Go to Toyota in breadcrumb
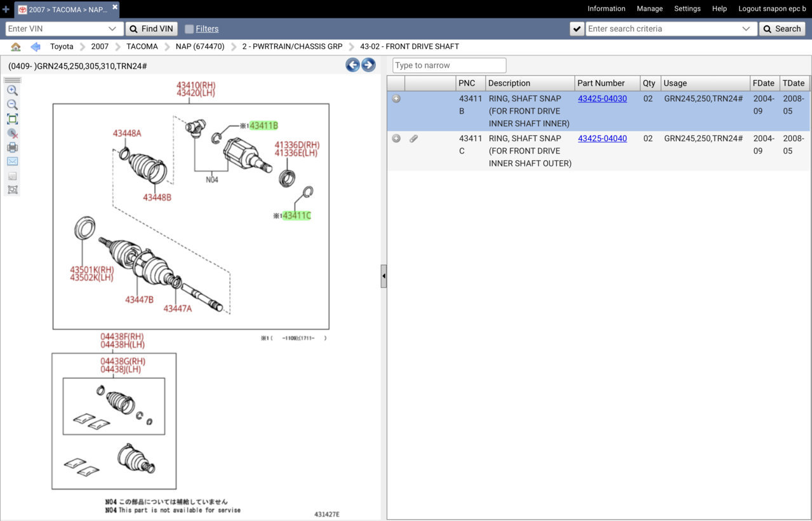This screenshot has height=521, width=812. pyautogui.click(x=62, y=46)
